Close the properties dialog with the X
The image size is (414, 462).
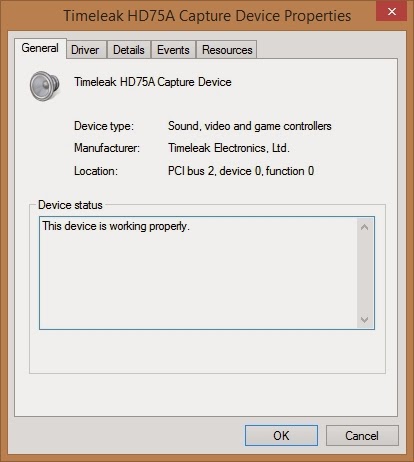[391, 11]
